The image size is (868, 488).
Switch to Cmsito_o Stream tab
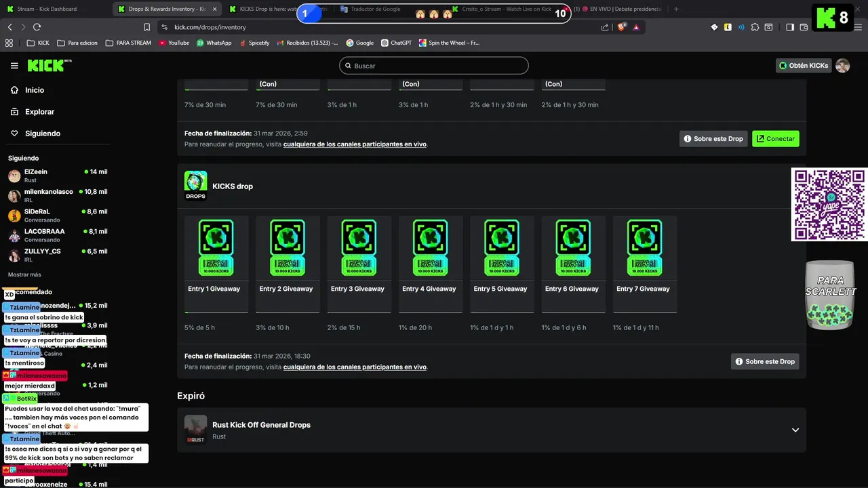pyautogui.click(x=507, y=9)
